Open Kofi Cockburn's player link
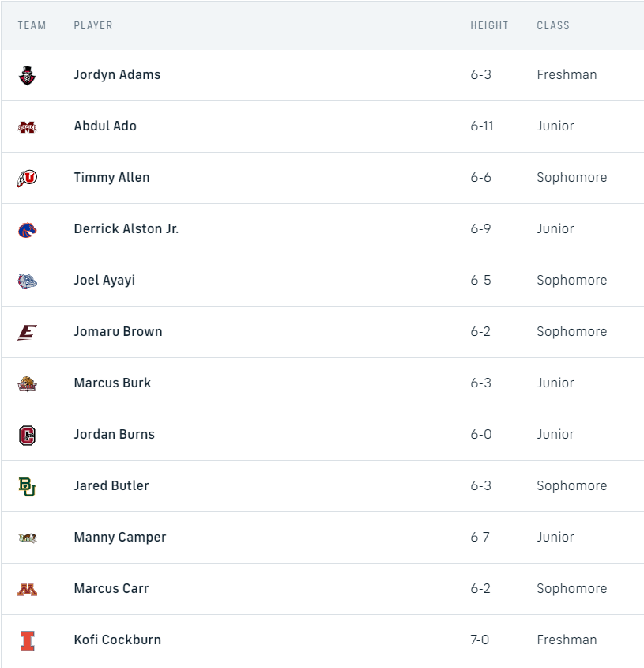644x668 pixels. tap(117, 640)
